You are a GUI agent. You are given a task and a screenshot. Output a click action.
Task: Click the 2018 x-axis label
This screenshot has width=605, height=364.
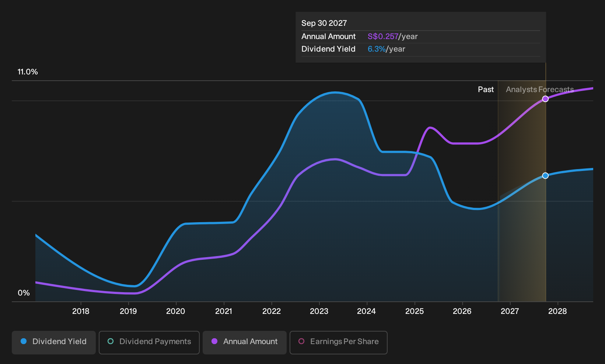[x=81, y=311]
